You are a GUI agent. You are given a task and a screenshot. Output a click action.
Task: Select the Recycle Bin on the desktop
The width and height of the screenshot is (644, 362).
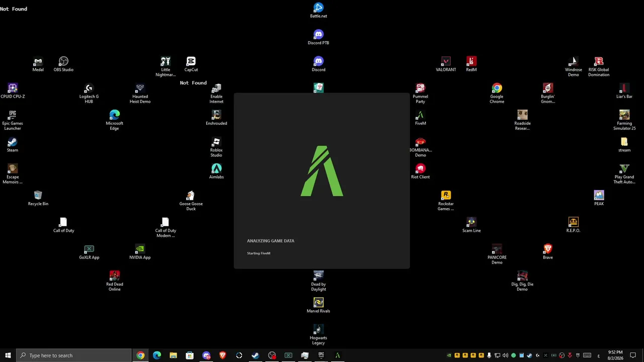(x=38, y=198)
